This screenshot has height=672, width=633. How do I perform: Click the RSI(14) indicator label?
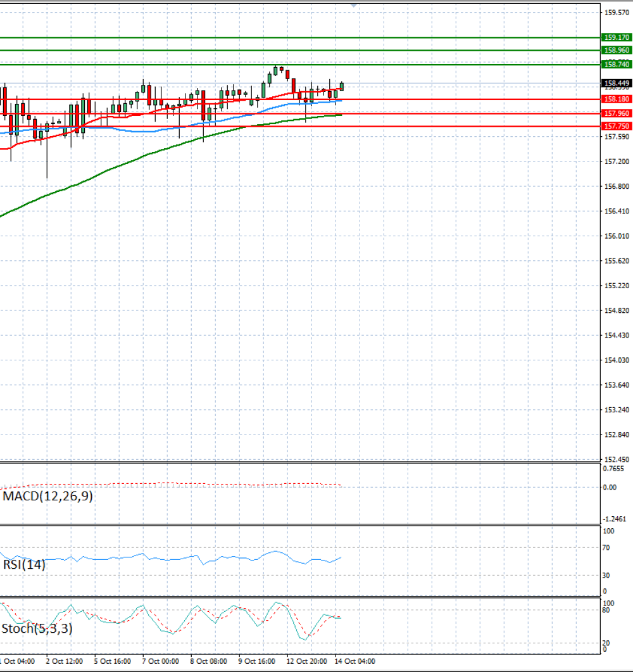click(24, 564)
